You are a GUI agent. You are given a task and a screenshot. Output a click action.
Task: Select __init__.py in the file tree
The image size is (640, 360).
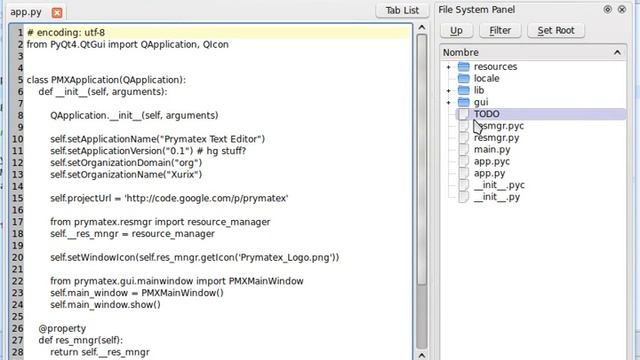point(497,197)
